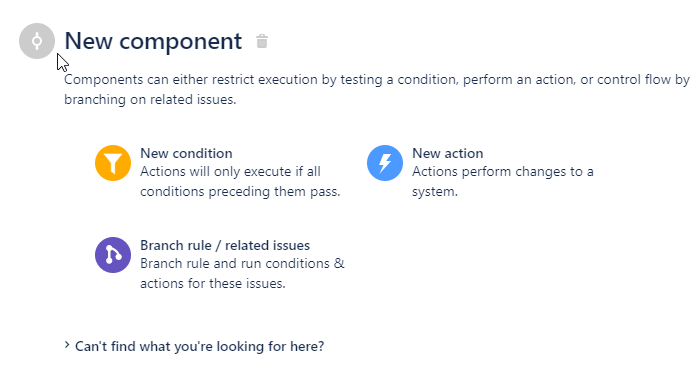Viewport: 700px width, 392px height.
Task: Click the "Components can either restrict execution" sentence
Action: (377, 79)
